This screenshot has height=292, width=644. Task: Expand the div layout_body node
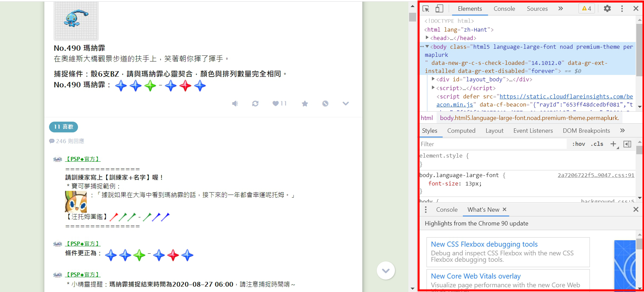pyautogui.click(x=433, y=79)
